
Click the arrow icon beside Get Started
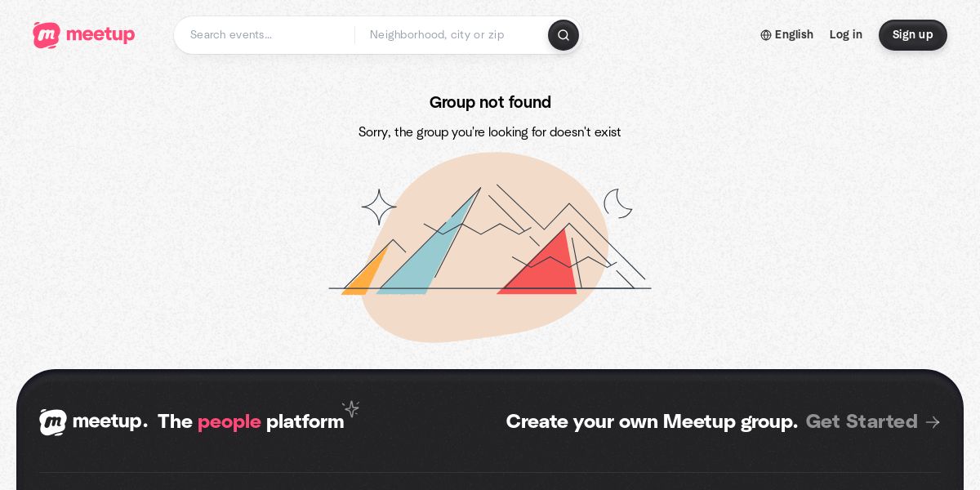pos(933,422)
